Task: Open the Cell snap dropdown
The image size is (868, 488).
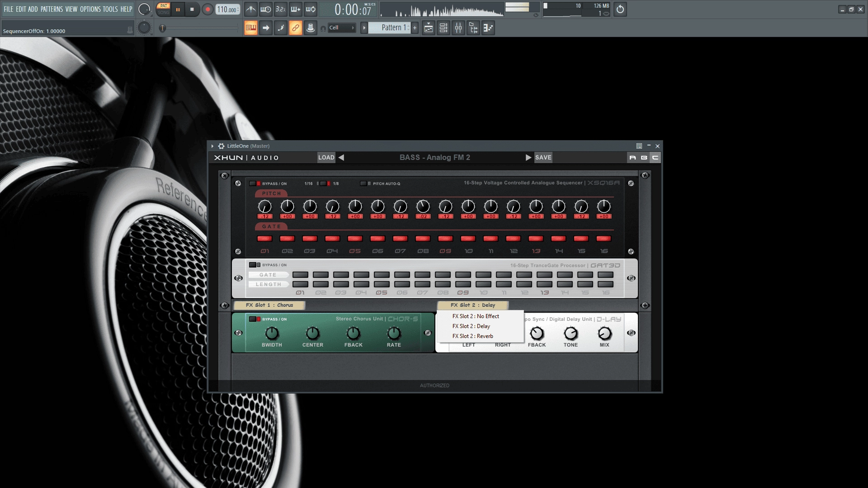Action: (342, 28)
